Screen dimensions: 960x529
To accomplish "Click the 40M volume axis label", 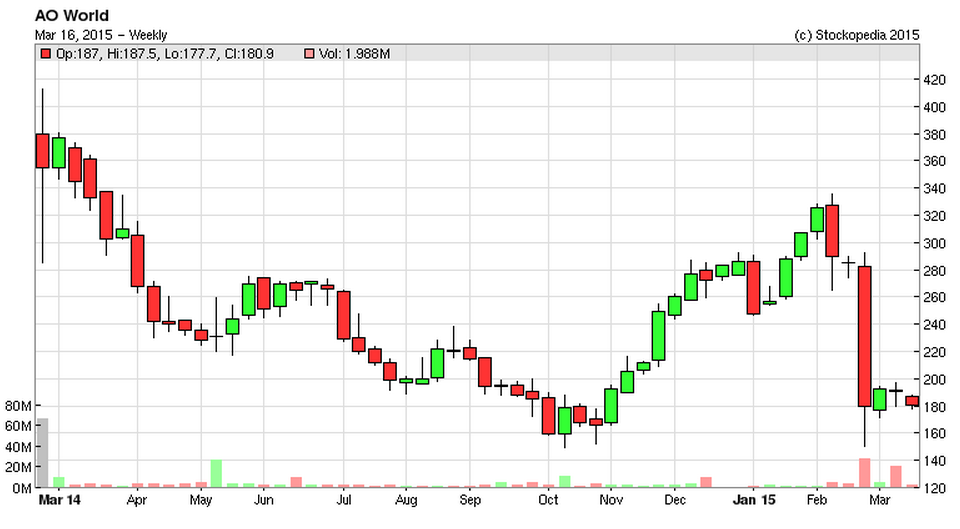I will click(18, 447).
